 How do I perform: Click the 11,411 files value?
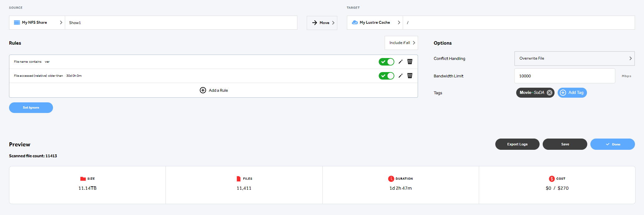244,188
